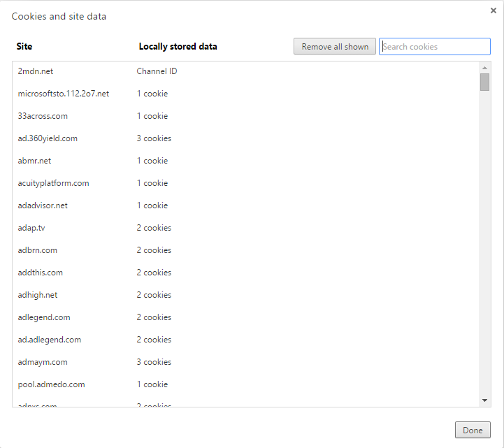The width and height of the screenshot is (504, 448).
Task: Click the scrollbar up arrow
Action: pos(484,67)
